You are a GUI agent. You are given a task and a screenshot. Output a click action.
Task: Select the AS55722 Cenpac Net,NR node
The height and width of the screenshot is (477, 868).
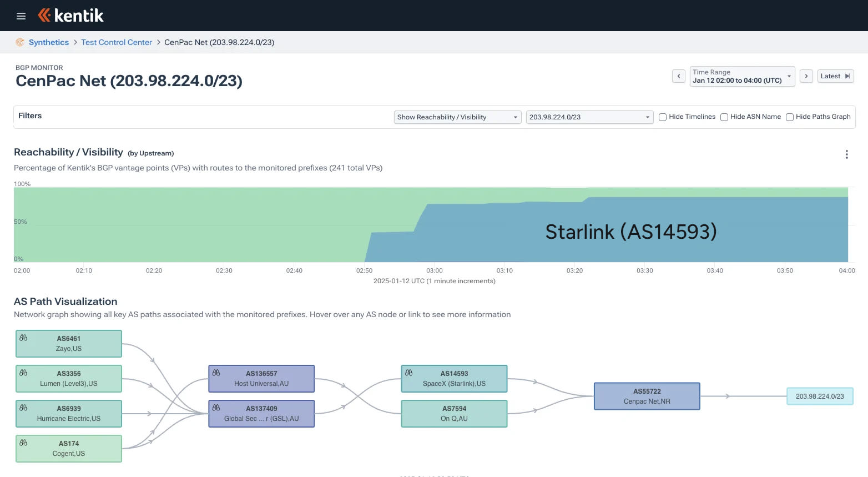pyautogui.click(x=647, y=396)
